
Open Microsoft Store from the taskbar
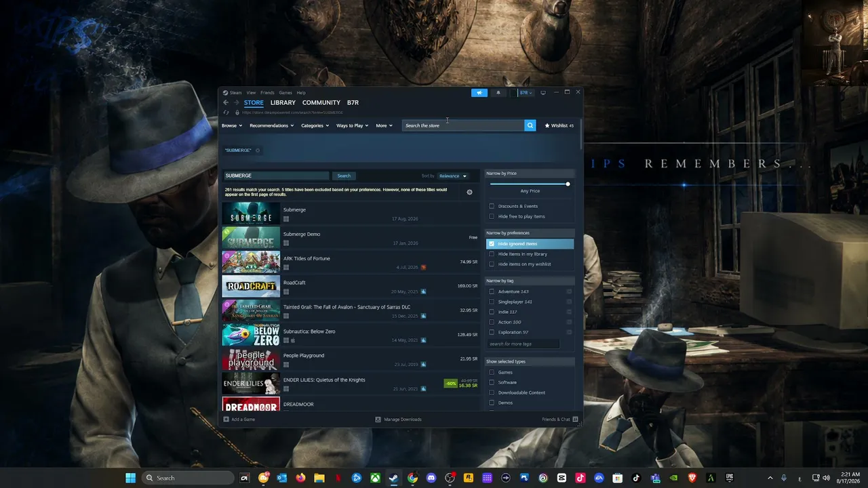click(x=617, y=478)
